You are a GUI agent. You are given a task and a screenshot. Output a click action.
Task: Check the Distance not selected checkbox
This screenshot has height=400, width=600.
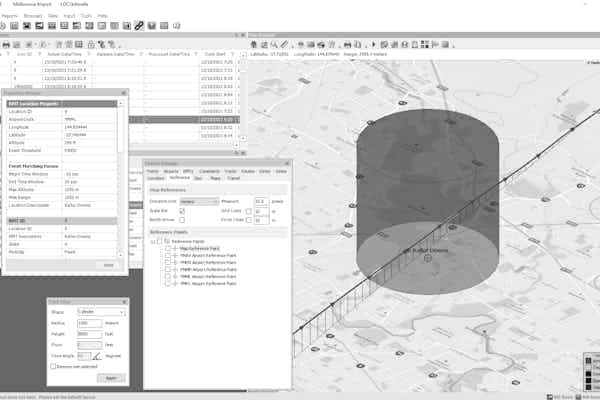tap(53, 367)
